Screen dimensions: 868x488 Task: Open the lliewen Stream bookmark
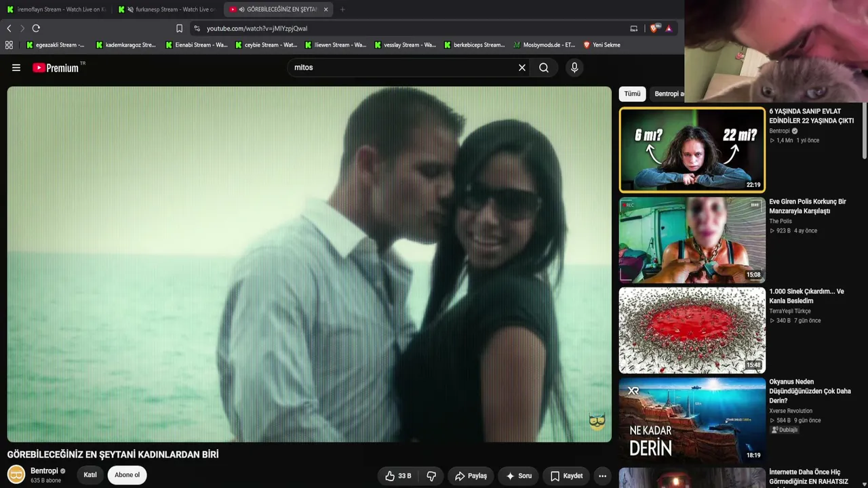(336, 45)
